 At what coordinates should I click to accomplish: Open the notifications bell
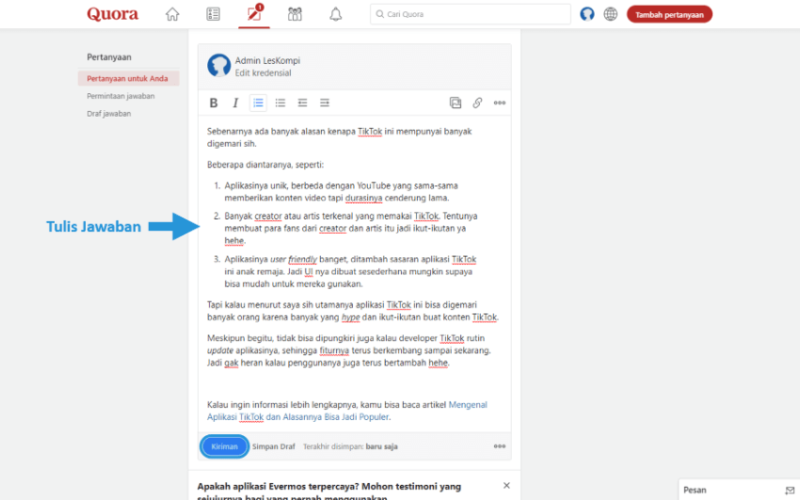tap(336, 14)
